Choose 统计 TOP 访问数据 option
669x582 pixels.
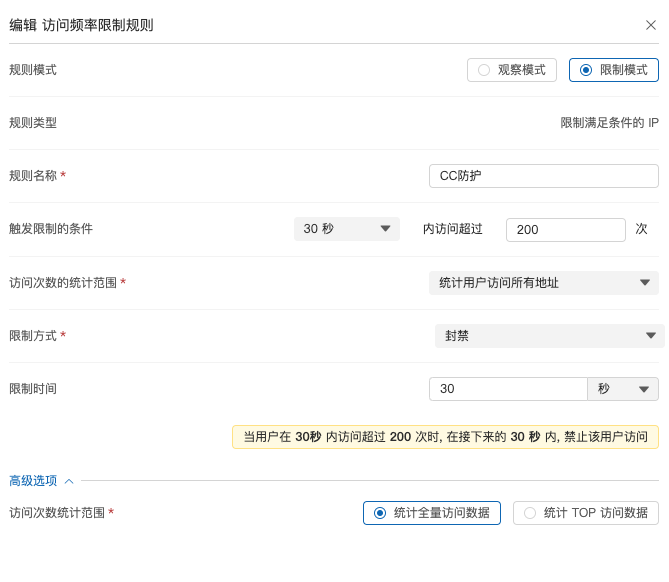coord(585,513)
